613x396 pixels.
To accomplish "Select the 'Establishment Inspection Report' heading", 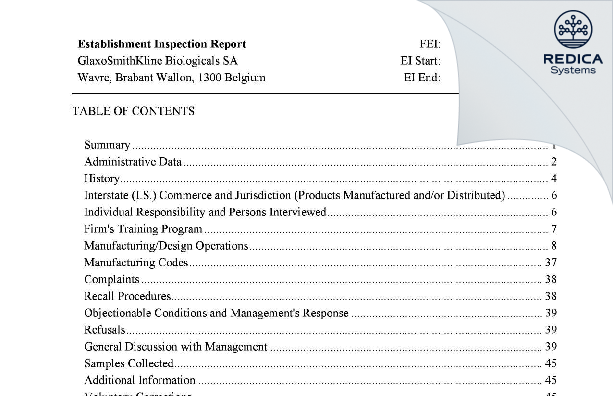I will (162, 44).
